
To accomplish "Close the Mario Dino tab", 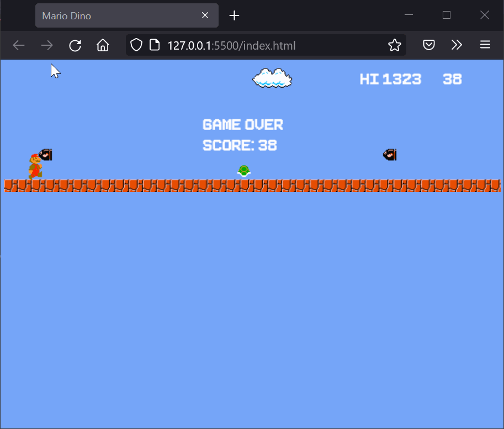I will pos(205,15).
